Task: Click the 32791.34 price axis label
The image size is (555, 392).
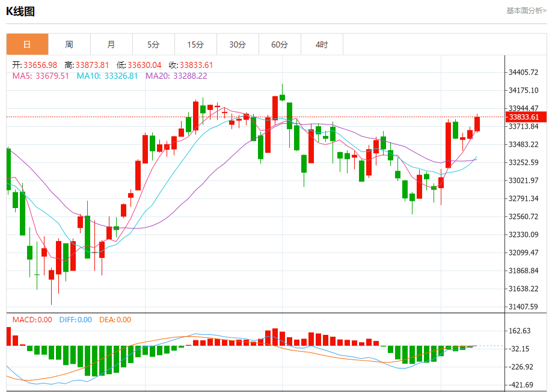Action: (x=524, y=199)
